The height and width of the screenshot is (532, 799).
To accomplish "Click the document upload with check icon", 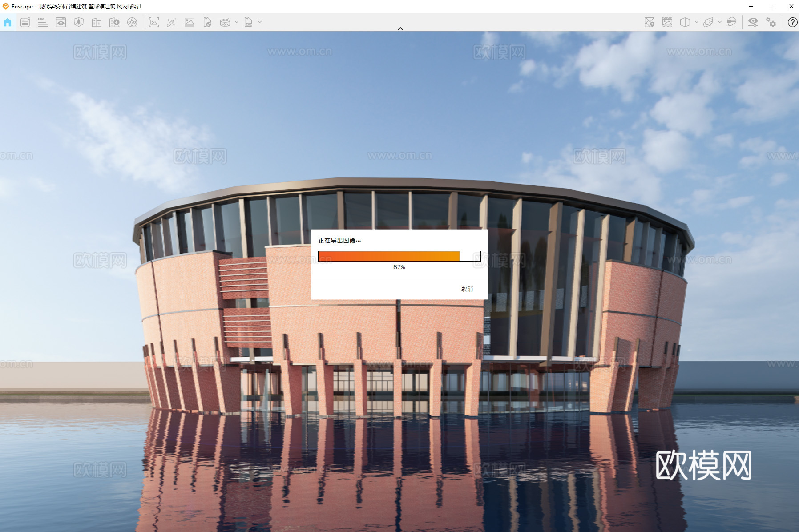I will point(207,22).
